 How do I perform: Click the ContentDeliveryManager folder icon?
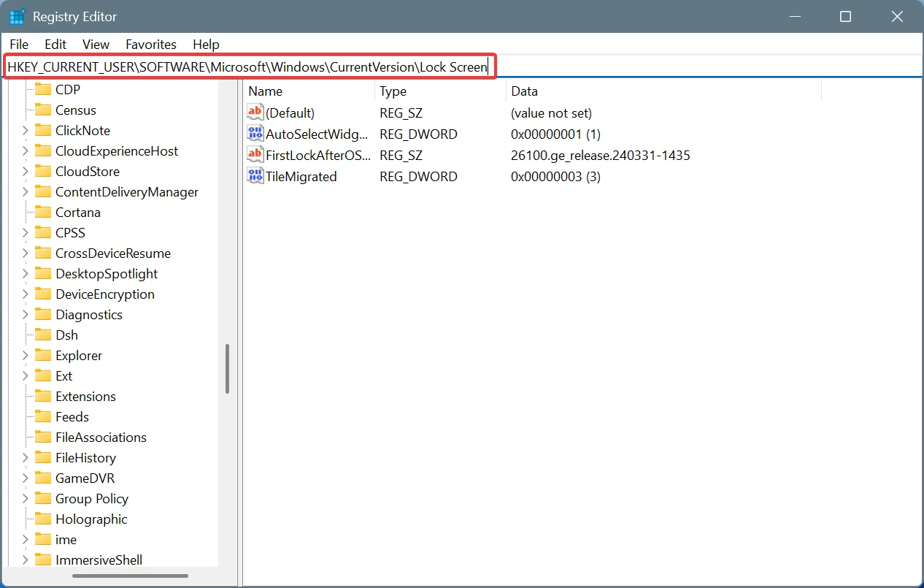(x=43, y=191)
